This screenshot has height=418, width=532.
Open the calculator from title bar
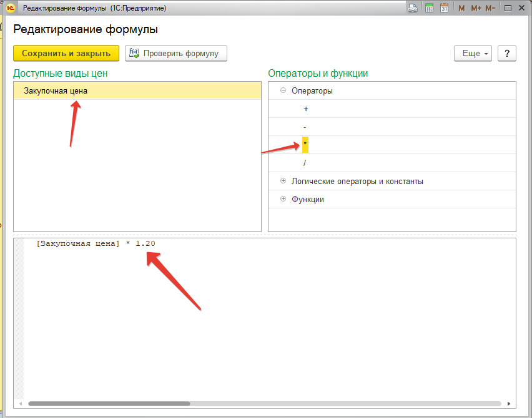coord(429,8)
